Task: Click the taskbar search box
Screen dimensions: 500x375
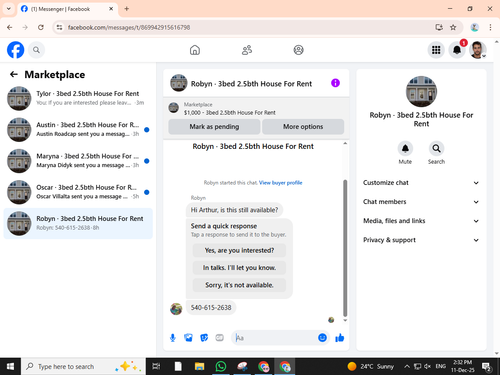Action: click(83, 367)
